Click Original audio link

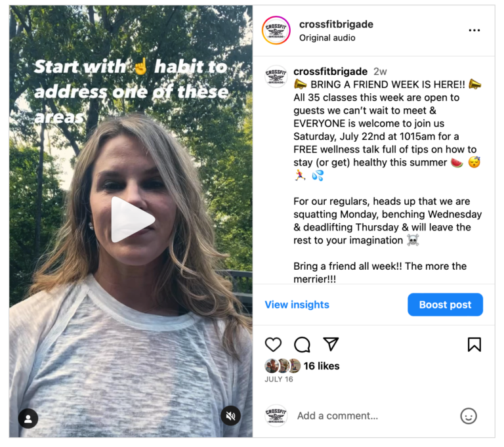pyautogui.click(x=327, y=37)
